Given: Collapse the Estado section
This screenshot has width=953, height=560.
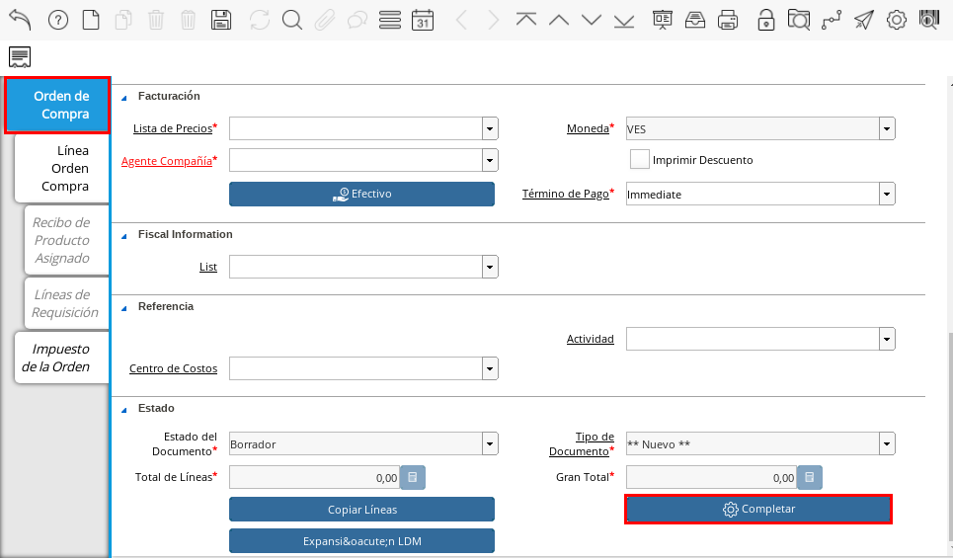Looking at the screenshot, I should pos(124,409).
